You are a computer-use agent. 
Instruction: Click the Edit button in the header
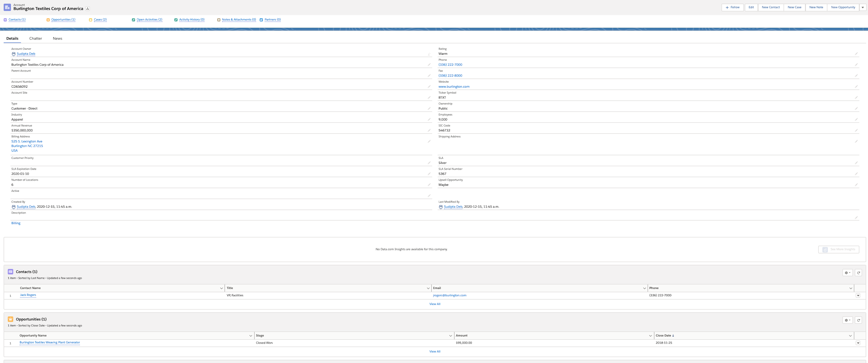(751, 7)
